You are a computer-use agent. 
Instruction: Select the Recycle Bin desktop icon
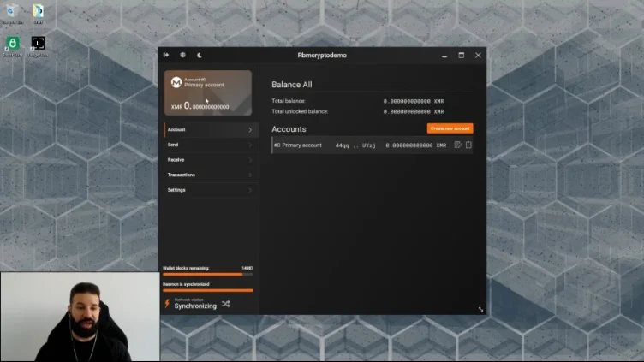pos(12,14)
